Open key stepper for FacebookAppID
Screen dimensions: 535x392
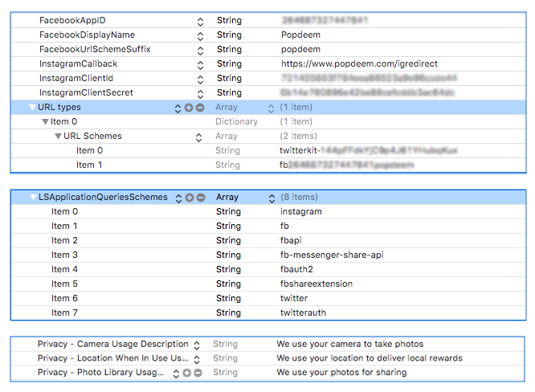pos(200,22)
